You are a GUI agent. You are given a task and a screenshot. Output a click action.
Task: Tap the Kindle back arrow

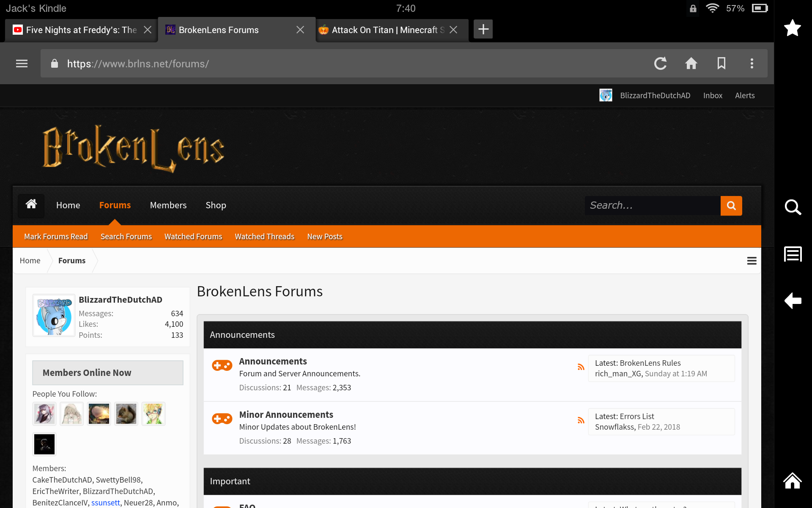[793, 301]
